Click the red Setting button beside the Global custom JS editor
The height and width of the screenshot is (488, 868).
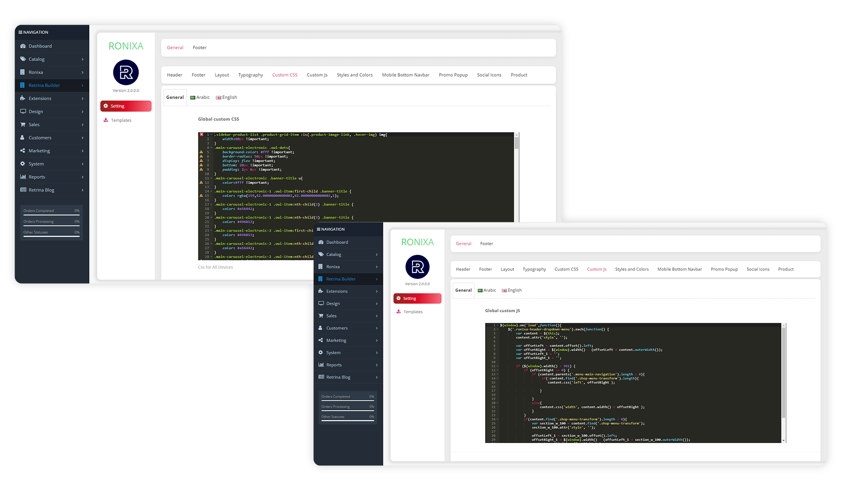point(417,299)
